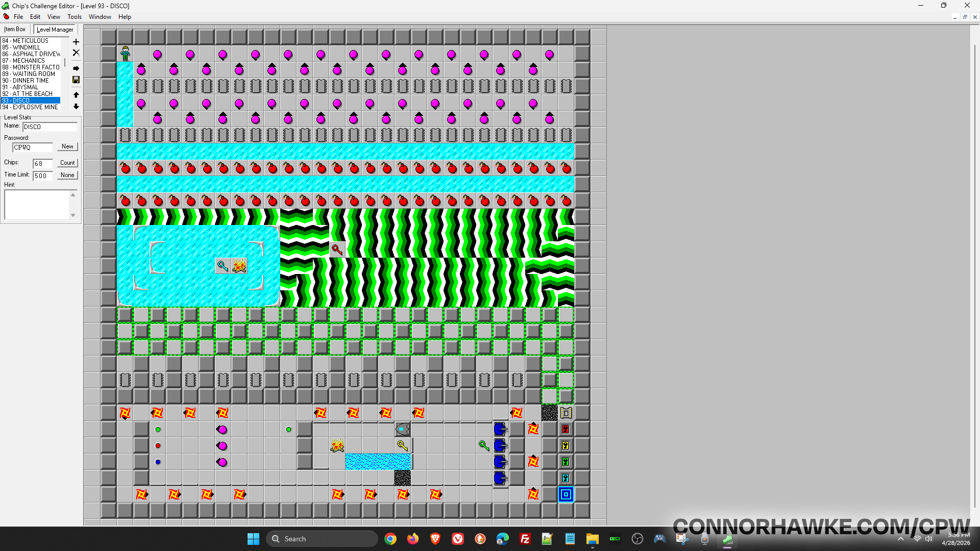980x551 pixels.
Task: Select level 92 - AT THE BEACH
Action: (31, 94)
